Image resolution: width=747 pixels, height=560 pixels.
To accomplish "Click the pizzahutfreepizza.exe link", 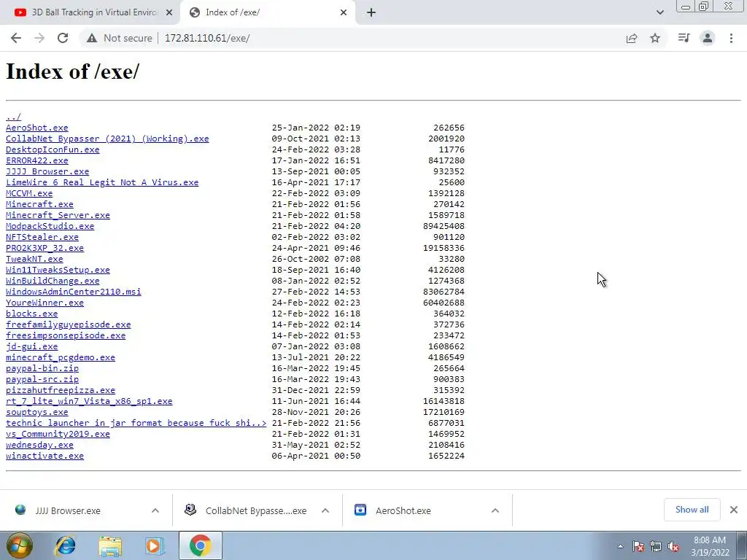I will click(x=61, y=391).
